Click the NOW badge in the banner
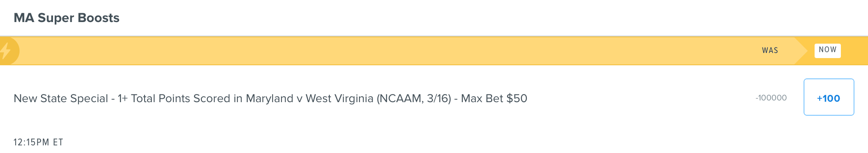 click(827, 50)
